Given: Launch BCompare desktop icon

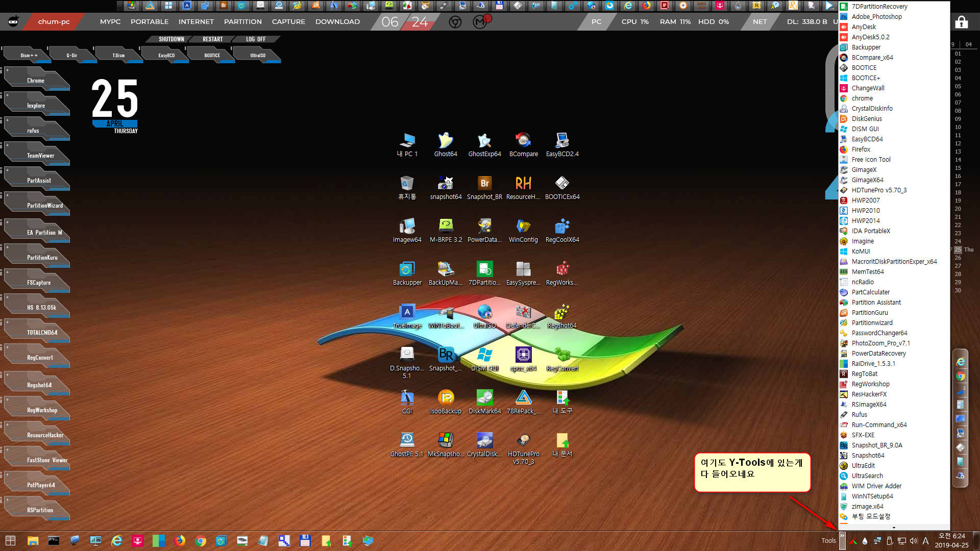Looking at the screenshot, I should tap(523, 144).
